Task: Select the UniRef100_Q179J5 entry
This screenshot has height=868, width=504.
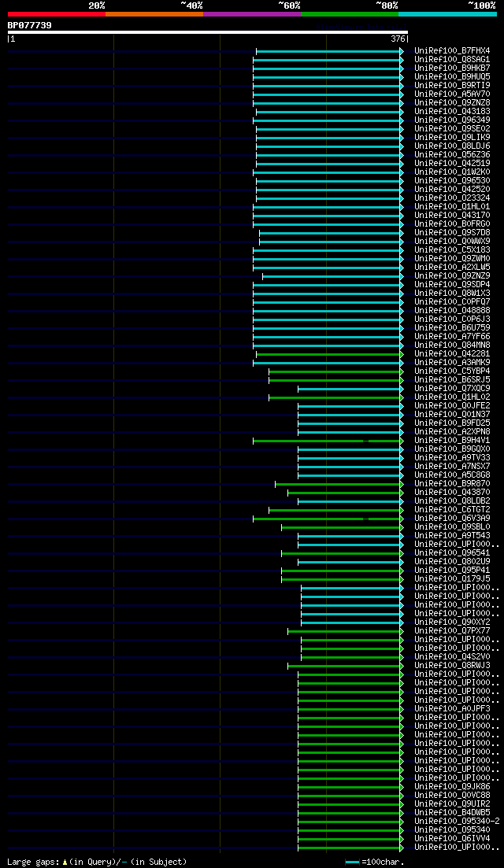Action: point(452,580)
